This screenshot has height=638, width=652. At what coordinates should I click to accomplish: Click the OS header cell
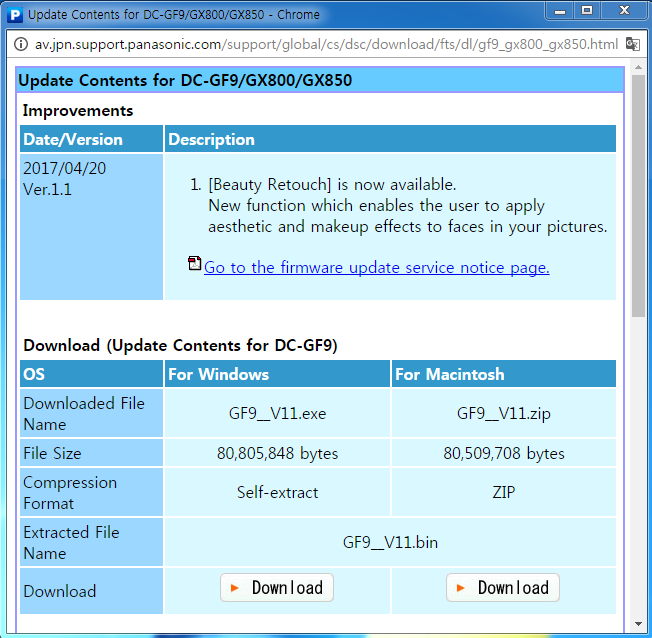coord(91,374)
